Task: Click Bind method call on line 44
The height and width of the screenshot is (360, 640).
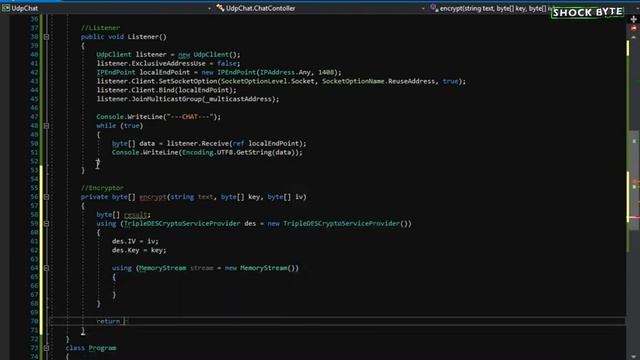Action: point(167,90)
